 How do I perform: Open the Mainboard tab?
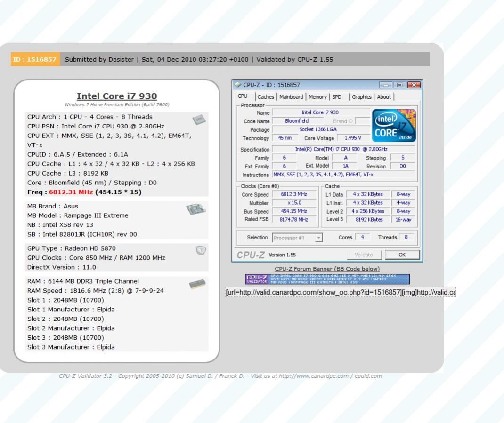click(291, 96)
